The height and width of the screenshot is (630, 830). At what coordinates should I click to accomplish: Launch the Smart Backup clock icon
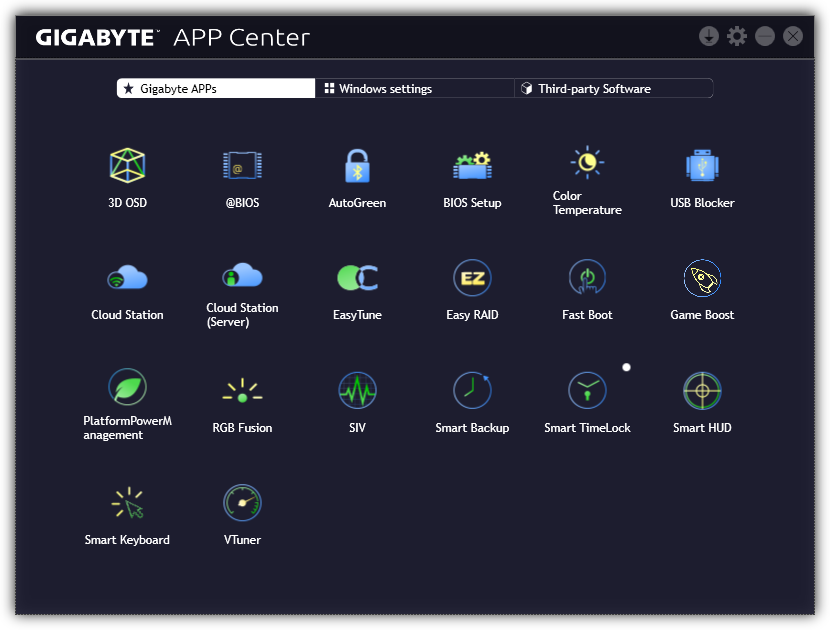point(472,391)
